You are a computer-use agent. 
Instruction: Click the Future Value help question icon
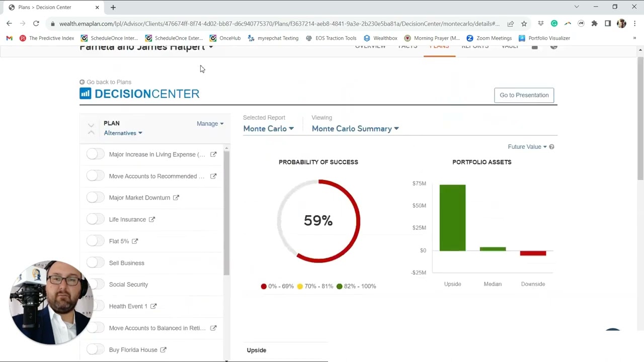[551, 147]
